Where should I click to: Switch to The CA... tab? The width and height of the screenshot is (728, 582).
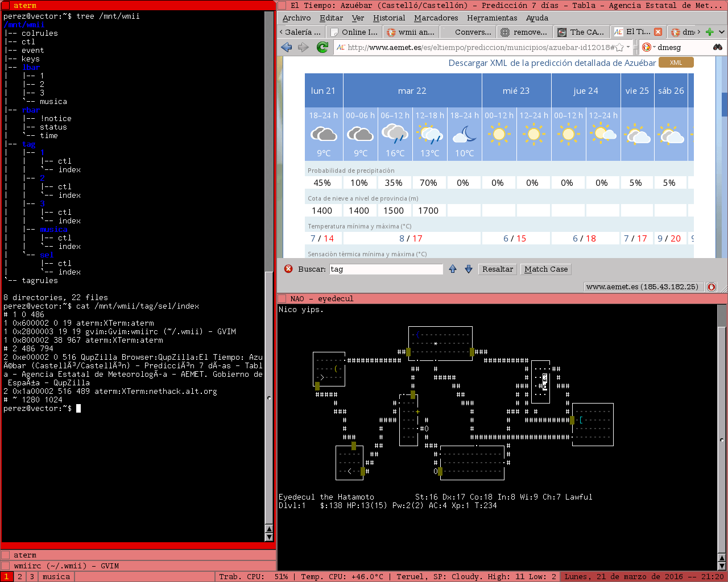tap(581, 32)
